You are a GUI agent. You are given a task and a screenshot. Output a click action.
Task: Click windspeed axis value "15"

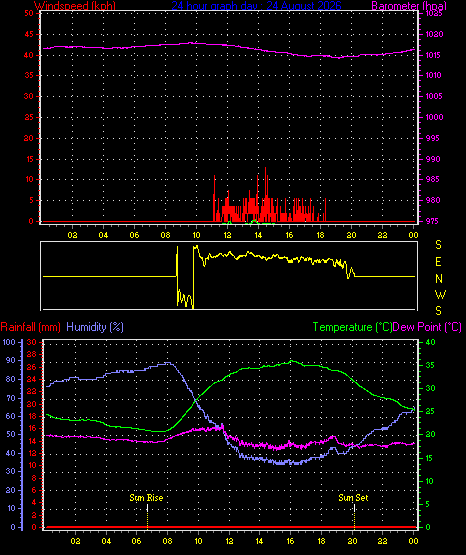pos(29,159)
